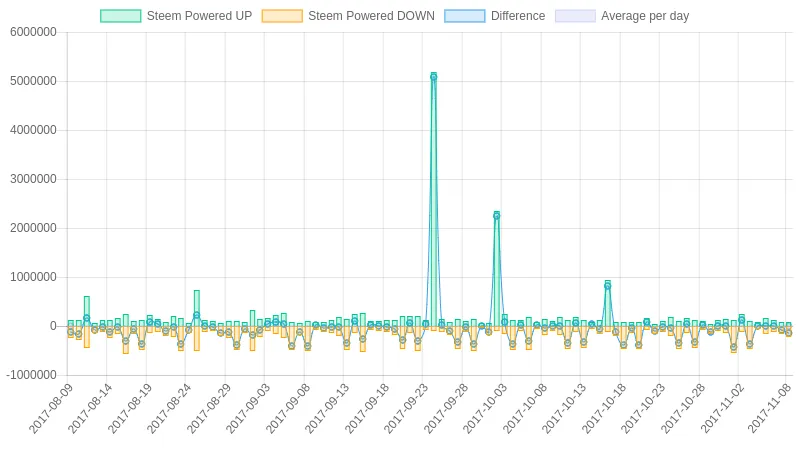Click the third peak data point below 1000000

[608, 286]
